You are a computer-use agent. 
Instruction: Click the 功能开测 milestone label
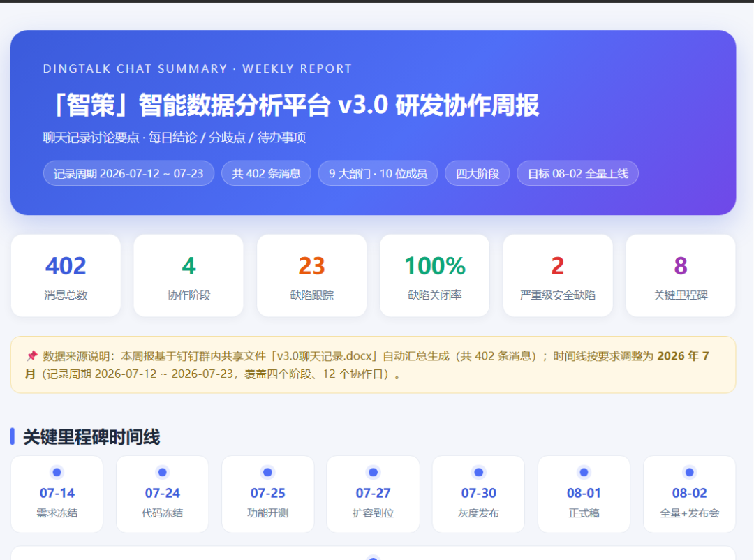[268, 513]
